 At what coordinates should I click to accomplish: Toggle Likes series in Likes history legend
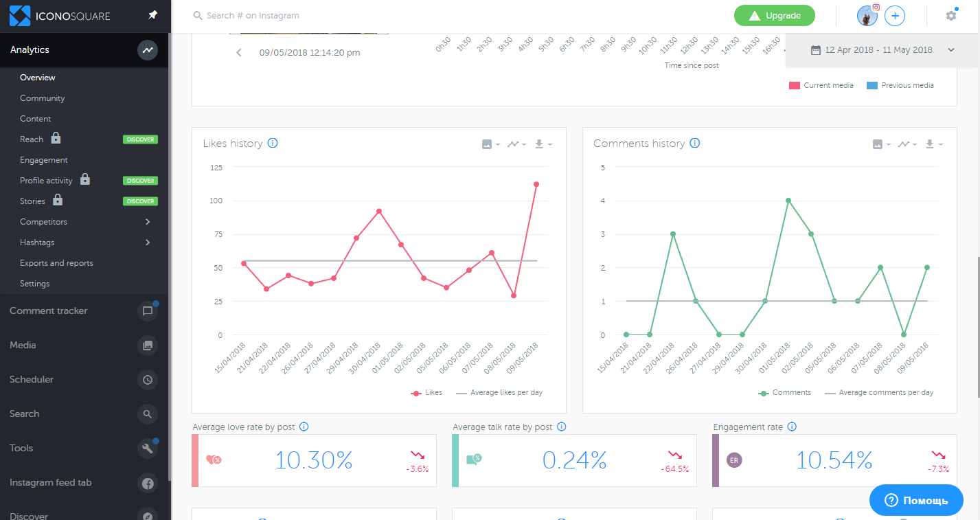point(426,393)
